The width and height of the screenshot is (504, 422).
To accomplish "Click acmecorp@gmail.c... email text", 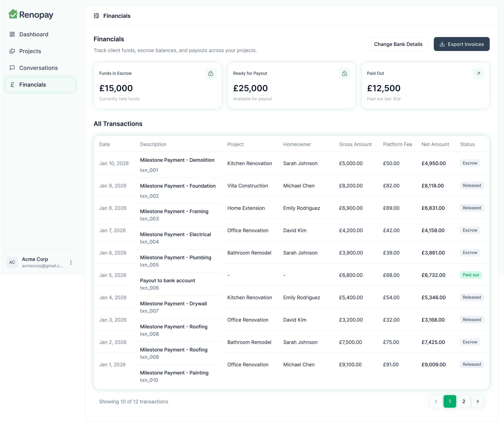I will (42, 266).
